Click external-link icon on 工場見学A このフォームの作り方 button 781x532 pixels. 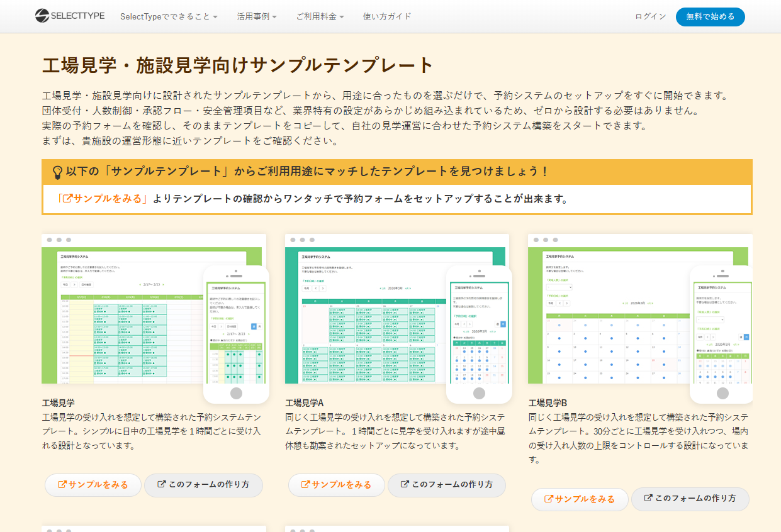(x=405, y=485)
